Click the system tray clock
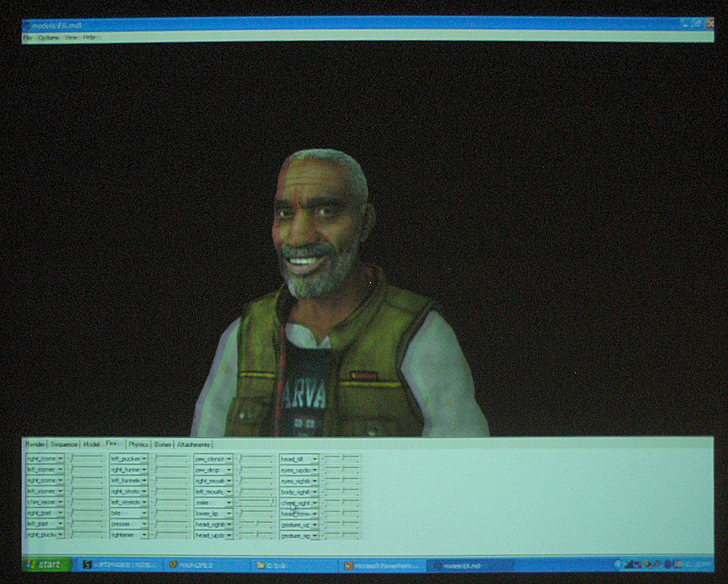The width and height of the screenshot is (728, 584). pos(699,564)
